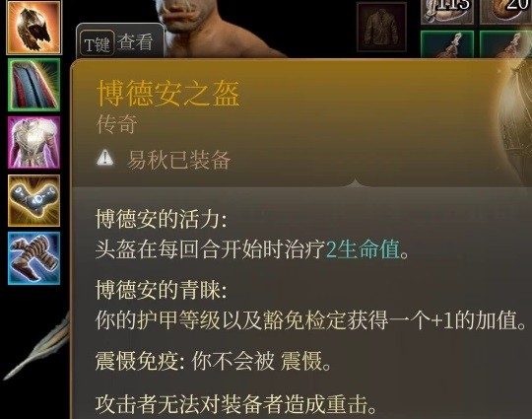Click the warning triangle beside 易秋已装备
Image resolution: width=532 pixels, height=419 pixels.
tap(105, 158)
